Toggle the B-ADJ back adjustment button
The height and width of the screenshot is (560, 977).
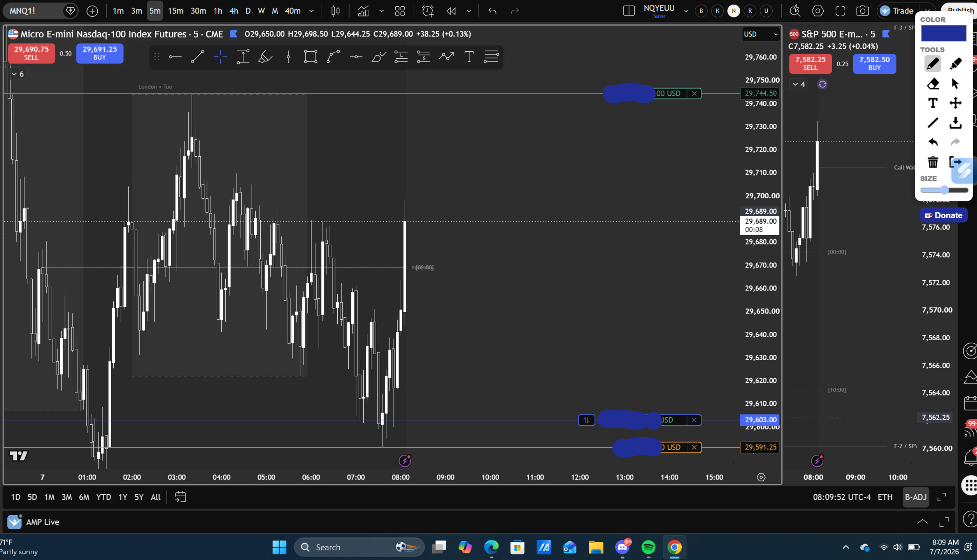pos(916,497)
